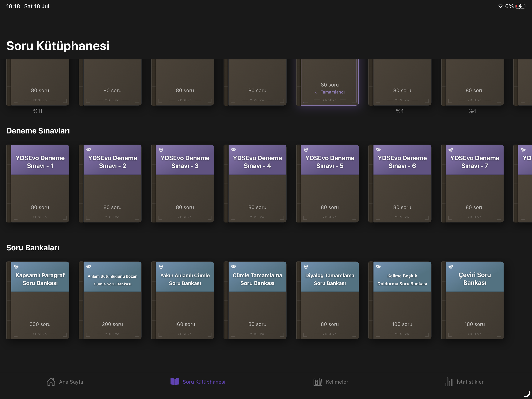Screen dimensions: 532x399
Task: Click diamond icon on Anlam Bütünlüğünü Bozan Cümle book
Action: click(x=89, y=267)
